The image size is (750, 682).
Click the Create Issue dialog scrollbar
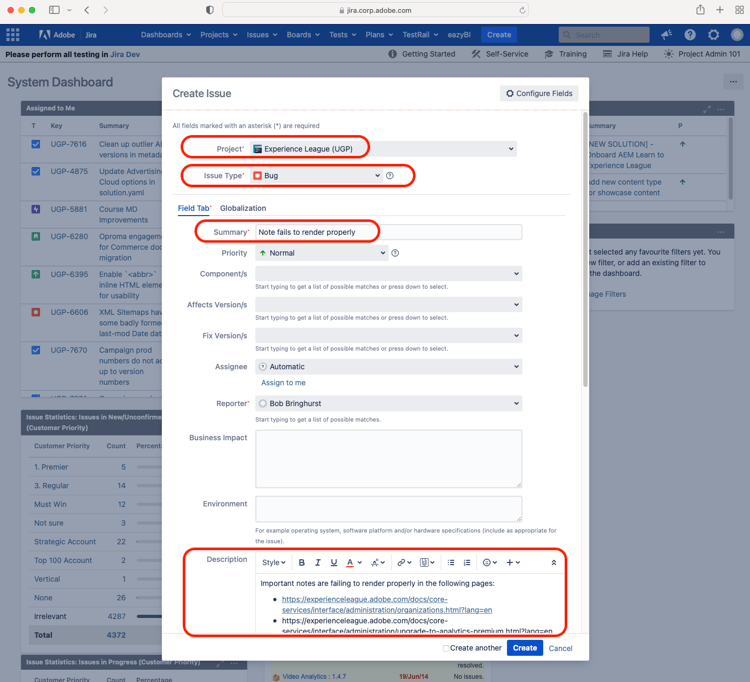(585, 249)
